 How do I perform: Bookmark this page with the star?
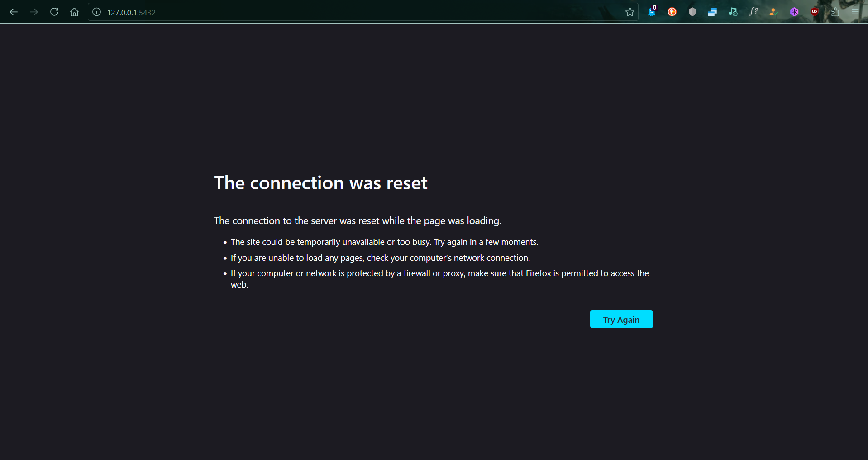point(630,12)
